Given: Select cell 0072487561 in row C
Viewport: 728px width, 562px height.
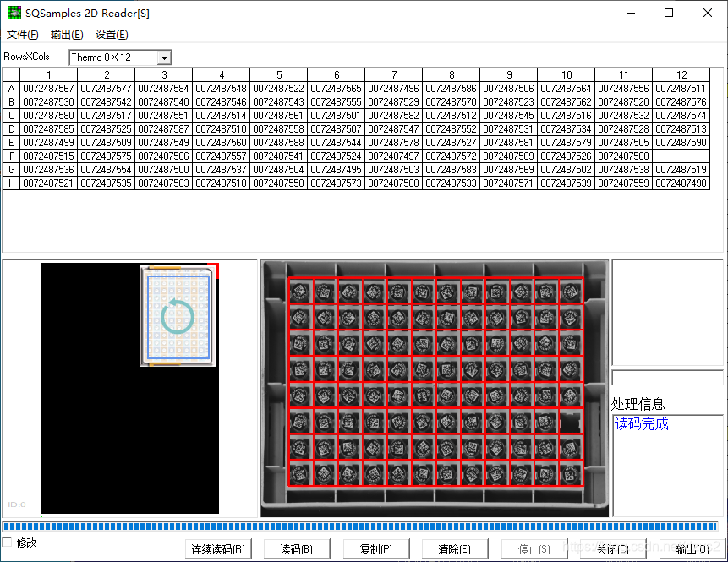Looking at the screenshot, I should tap(278, 115).
